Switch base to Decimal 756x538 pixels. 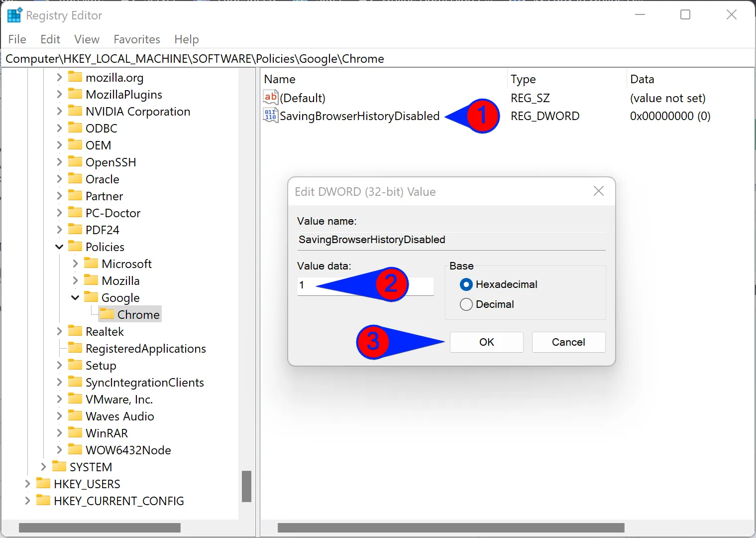[x=466, y=304]
